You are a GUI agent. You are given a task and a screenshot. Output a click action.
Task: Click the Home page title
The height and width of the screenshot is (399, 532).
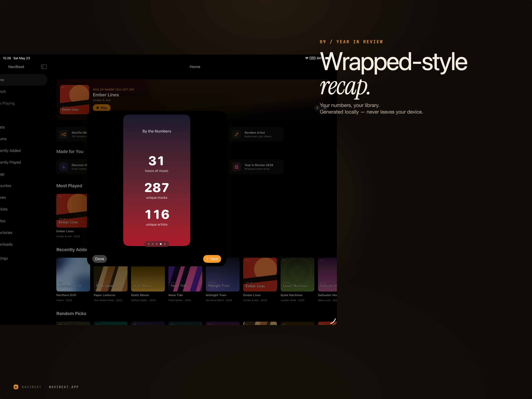[x=195, y=67]
